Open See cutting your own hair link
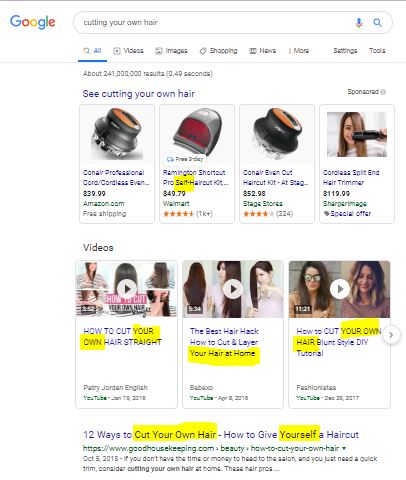Image resolution: width=406 pixels, height=480 pixels. pyautogui.click(x=139, y=94)
